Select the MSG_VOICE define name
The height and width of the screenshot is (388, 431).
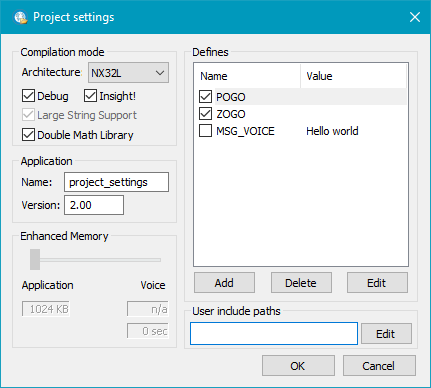coord(245,131)
